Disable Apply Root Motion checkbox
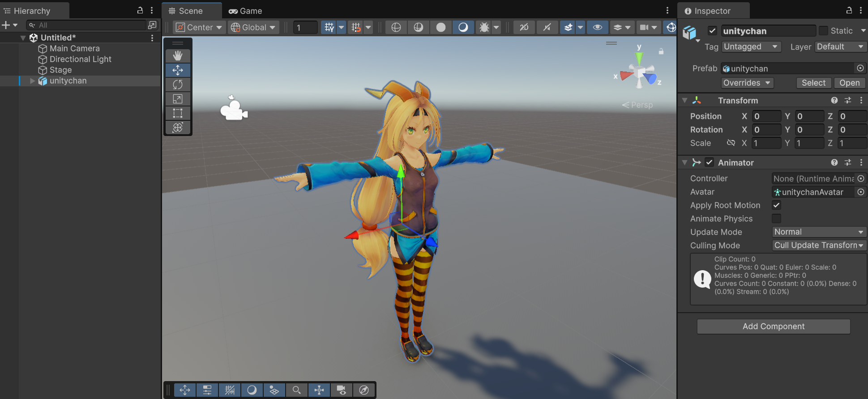The height and width of the screenshot is (399, 868). click(776, 205)
